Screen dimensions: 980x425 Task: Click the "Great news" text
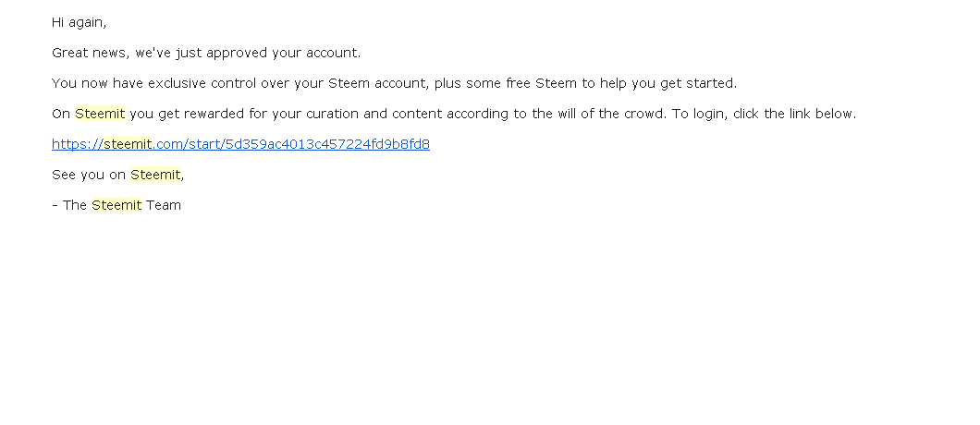pyautogui.click(x=91, y=53)
